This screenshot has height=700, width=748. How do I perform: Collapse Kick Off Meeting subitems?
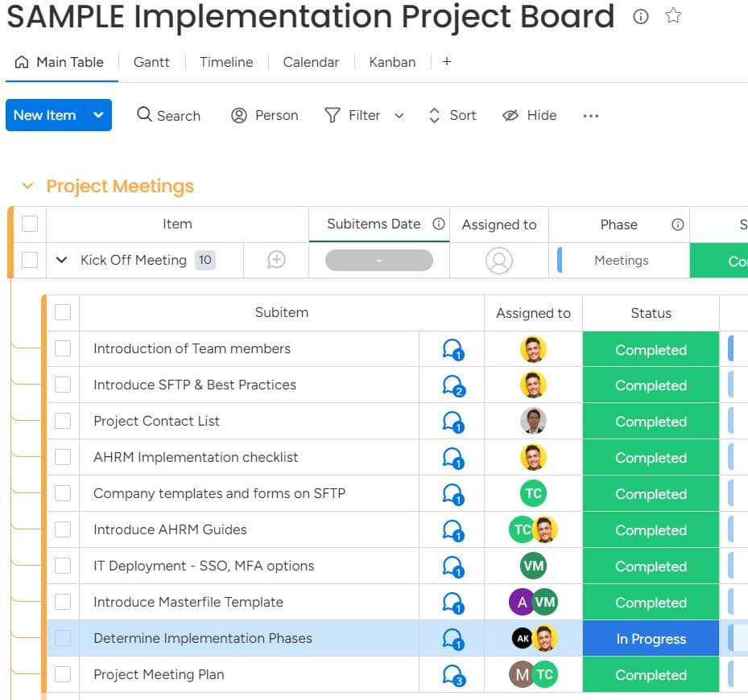pyautogui.click(x=61, y=260)
